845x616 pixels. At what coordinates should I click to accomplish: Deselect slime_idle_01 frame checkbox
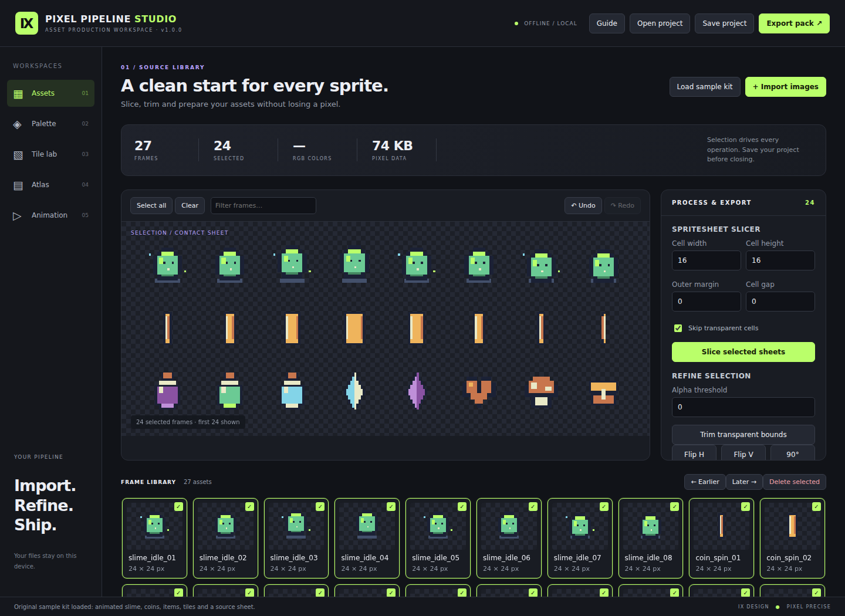[178, 506]
